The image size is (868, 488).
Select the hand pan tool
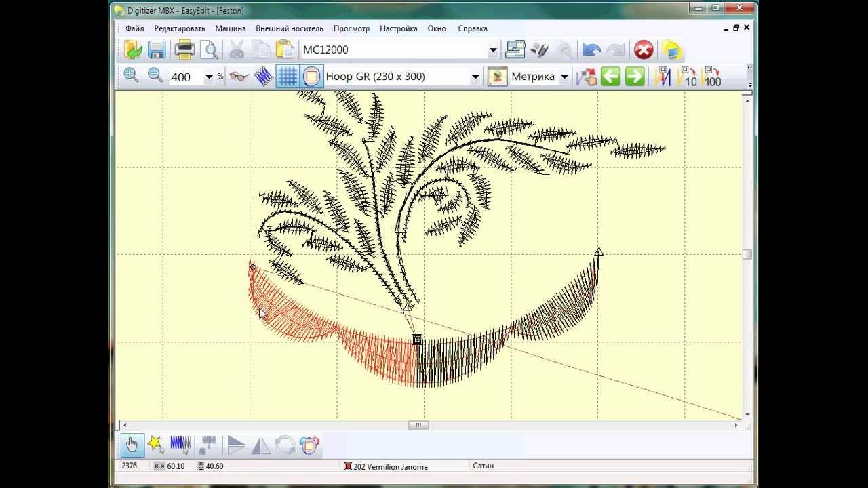click(x=132, y=445)
